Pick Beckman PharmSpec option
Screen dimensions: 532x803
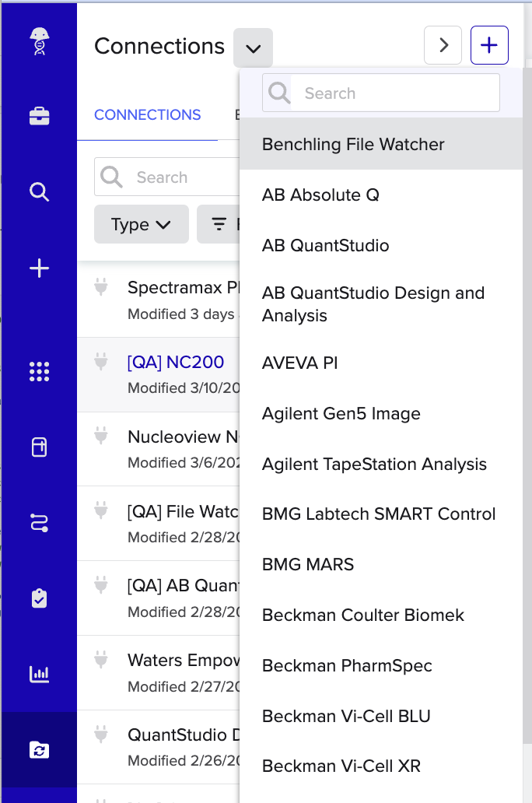click(x=381, y=666)
